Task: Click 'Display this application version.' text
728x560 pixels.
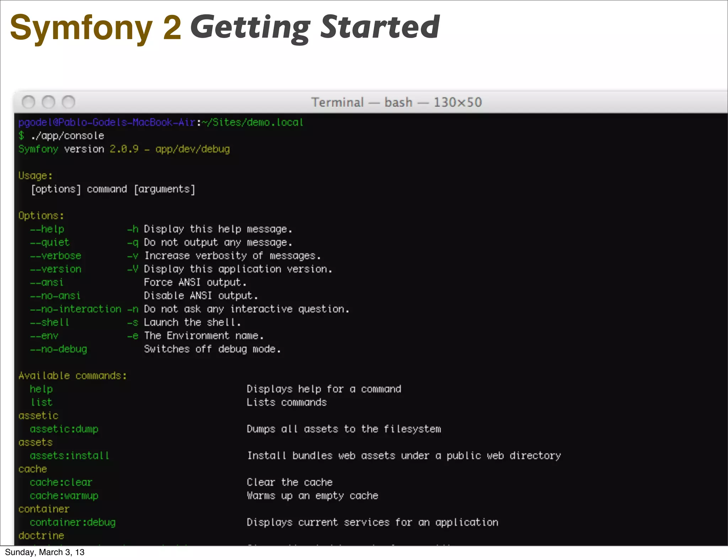Action: 238,269
